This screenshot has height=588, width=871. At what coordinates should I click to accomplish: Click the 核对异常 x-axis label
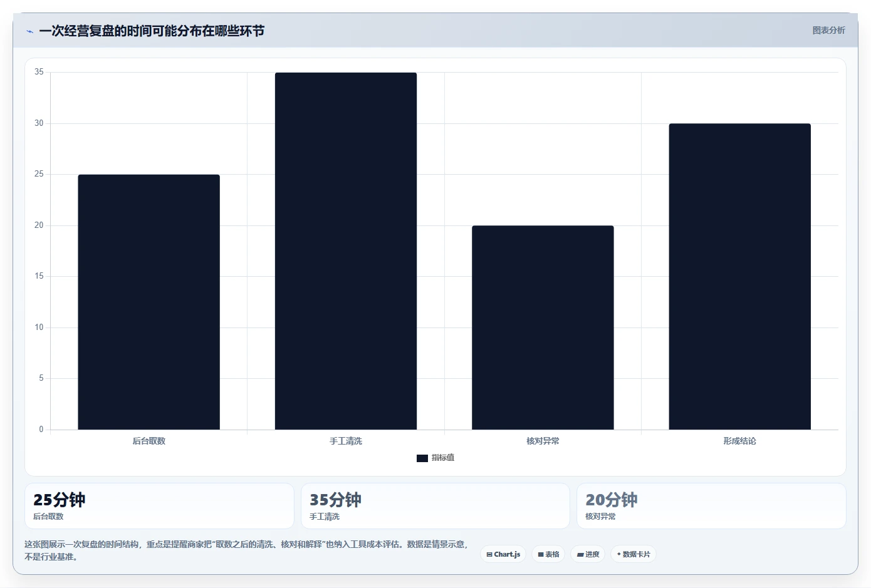click(x=543, y=441)
